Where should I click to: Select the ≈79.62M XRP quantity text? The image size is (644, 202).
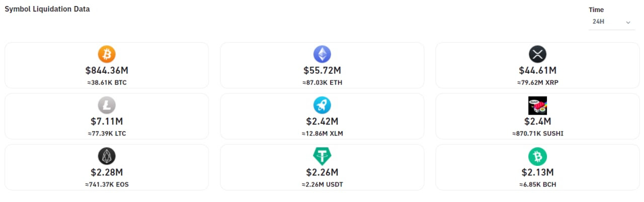[537, 82]
